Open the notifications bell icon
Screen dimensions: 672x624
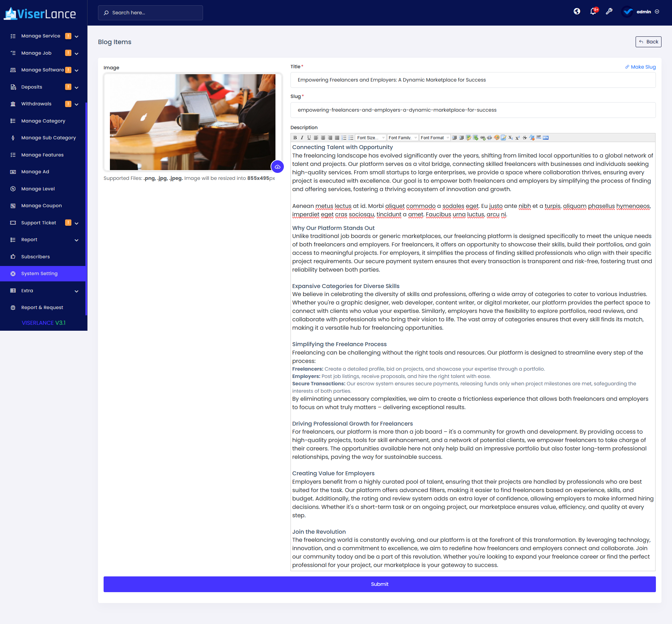pos(593,12)
